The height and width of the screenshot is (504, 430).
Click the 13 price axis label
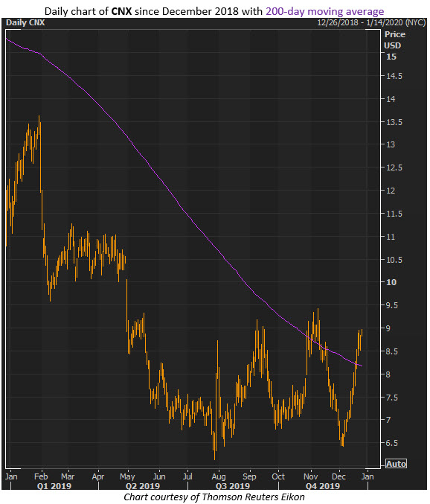point(391,144)
